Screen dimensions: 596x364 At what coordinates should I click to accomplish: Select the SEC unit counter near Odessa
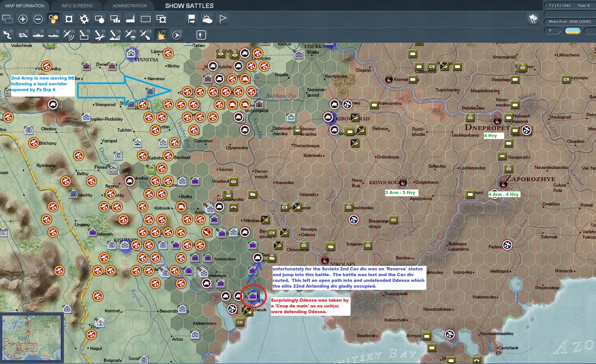click(x=240, y=322)
